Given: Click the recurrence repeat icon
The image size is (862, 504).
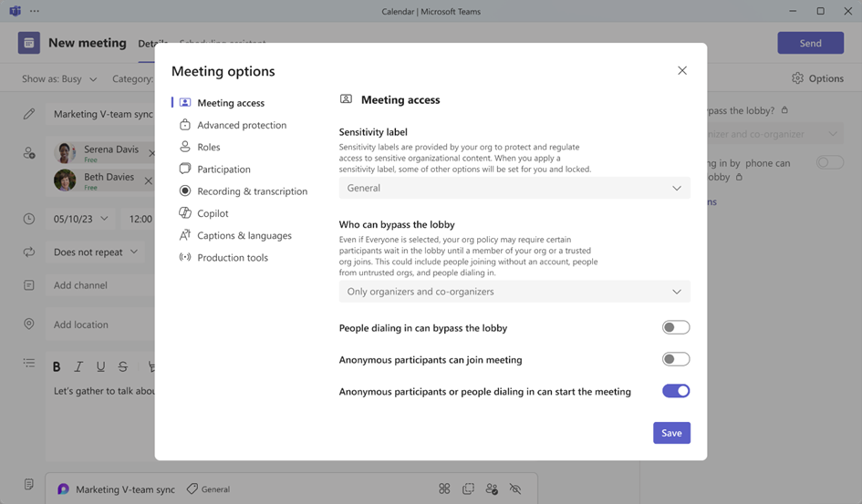Looking at the screenshot, I should (29, 252).
